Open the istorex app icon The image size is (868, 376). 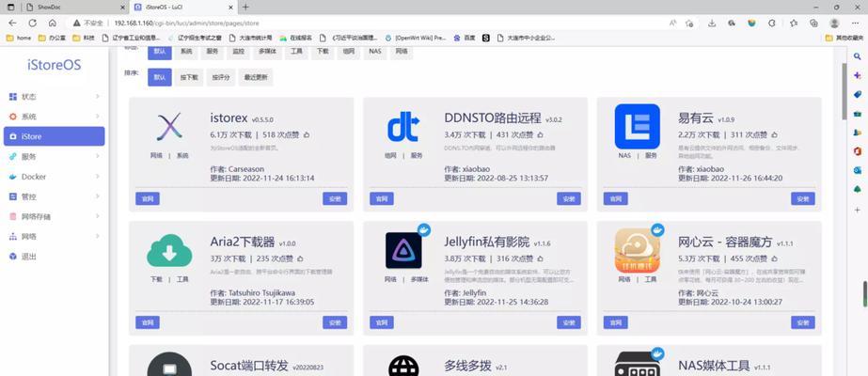(169, 127)
